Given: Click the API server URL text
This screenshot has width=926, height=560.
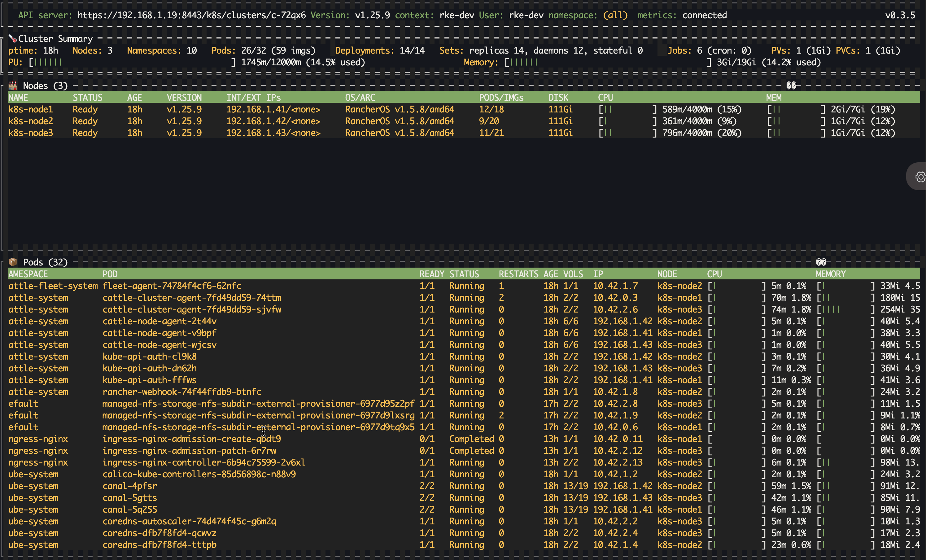Looking at the screenshot, I should [192, 15].
